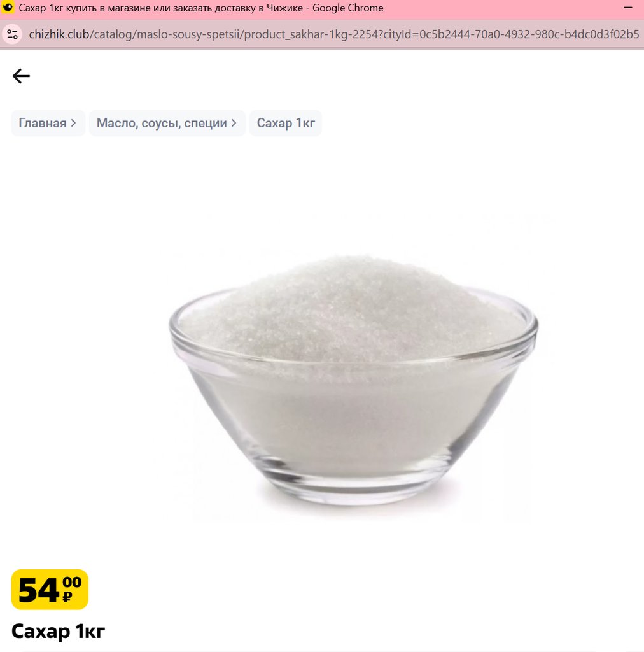Click the chevron after "Масло, соусы, специи"
Screen dimensions: 644x652
click(x=234, y=123)
